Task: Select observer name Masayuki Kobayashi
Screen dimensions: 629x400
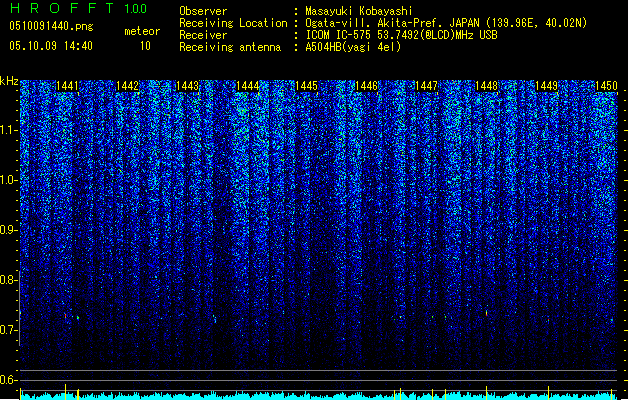Action: point(359,11)
